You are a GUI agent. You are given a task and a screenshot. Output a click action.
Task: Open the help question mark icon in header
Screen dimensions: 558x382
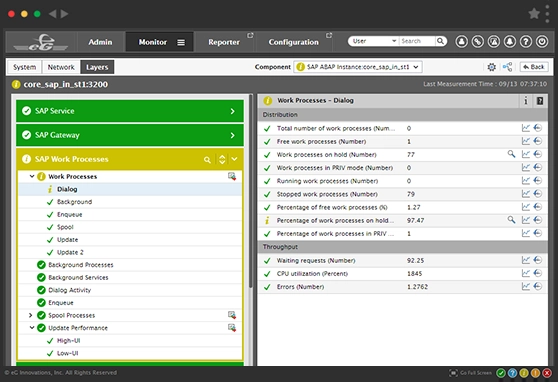[x=526, y=42]
